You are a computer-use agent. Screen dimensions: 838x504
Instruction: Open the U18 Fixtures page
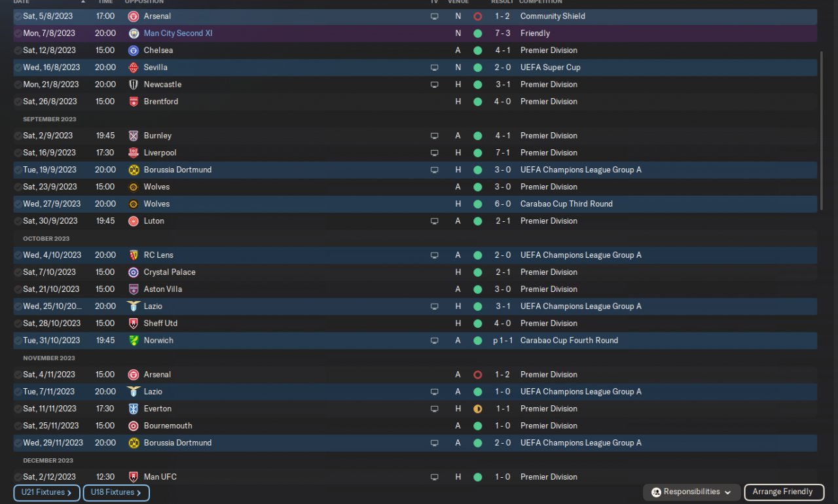[116, 492]
